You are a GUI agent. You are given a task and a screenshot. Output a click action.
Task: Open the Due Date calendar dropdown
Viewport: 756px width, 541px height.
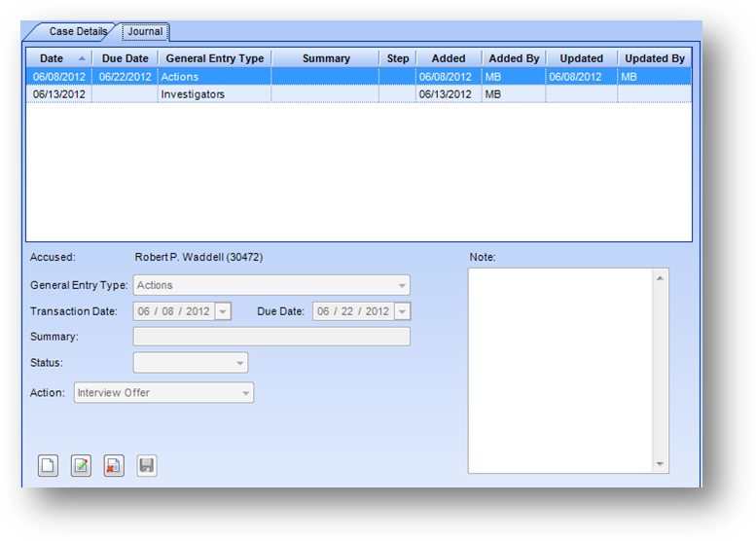(402, 311)
